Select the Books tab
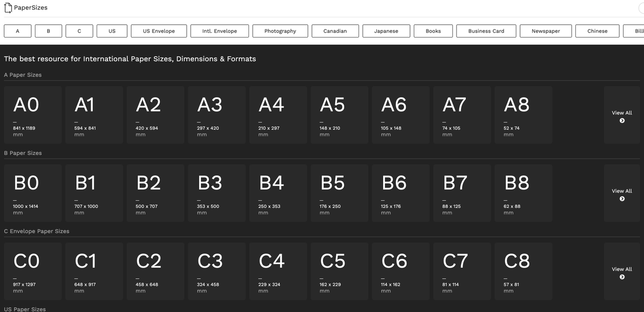Image resolution: width=644 pixels, height=312 pixels. tap(433, 31)
